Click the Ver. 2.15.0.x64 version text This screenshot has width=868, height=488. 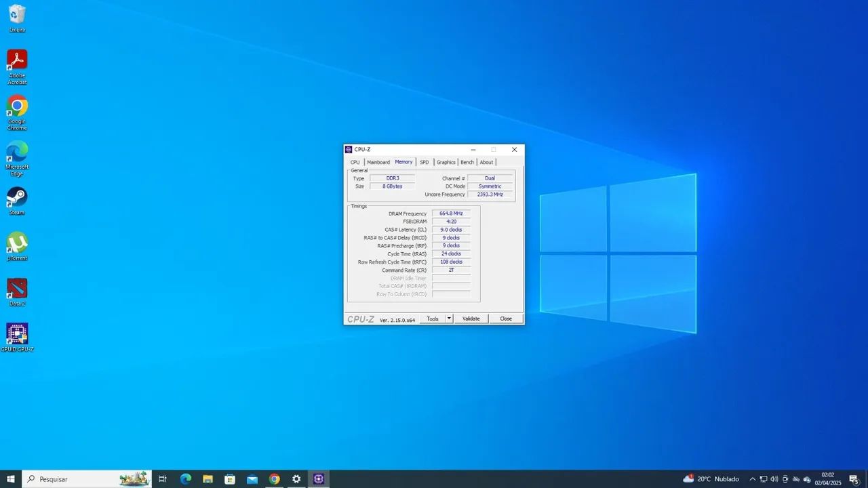pos(397,320)
